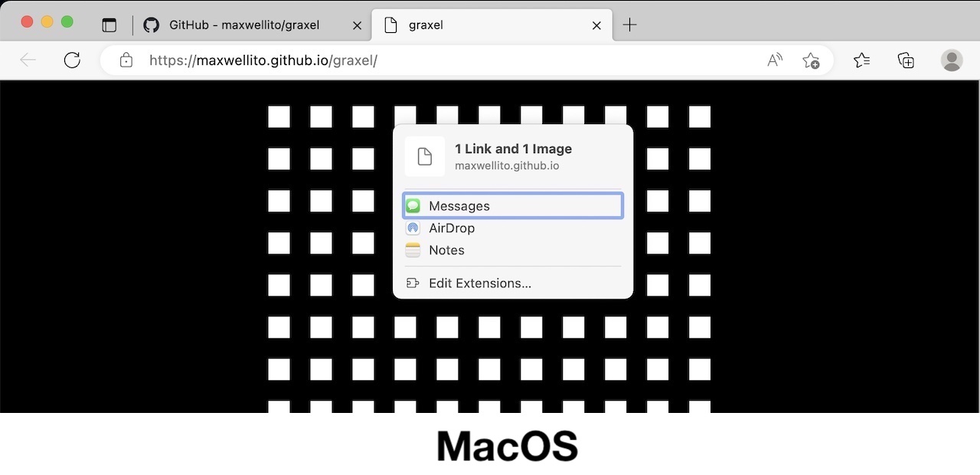Close the GitHub maxwellito/graxel tab

point(357,25)
